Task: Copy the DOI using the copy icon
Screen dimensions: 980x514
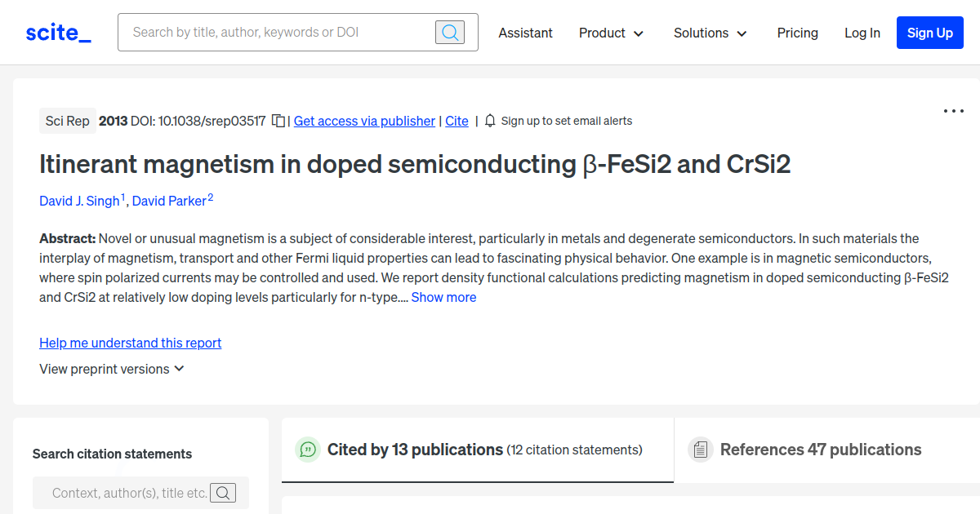Action: pyautogui.click(x=278, y=120)
